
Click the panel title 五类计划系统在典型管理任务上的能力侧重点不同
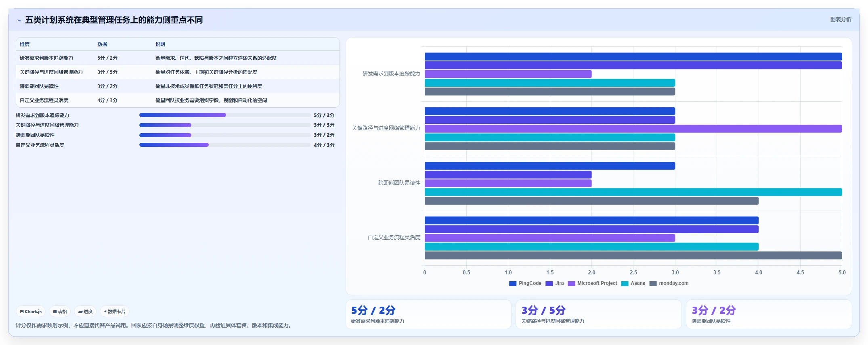pos(114,20)
